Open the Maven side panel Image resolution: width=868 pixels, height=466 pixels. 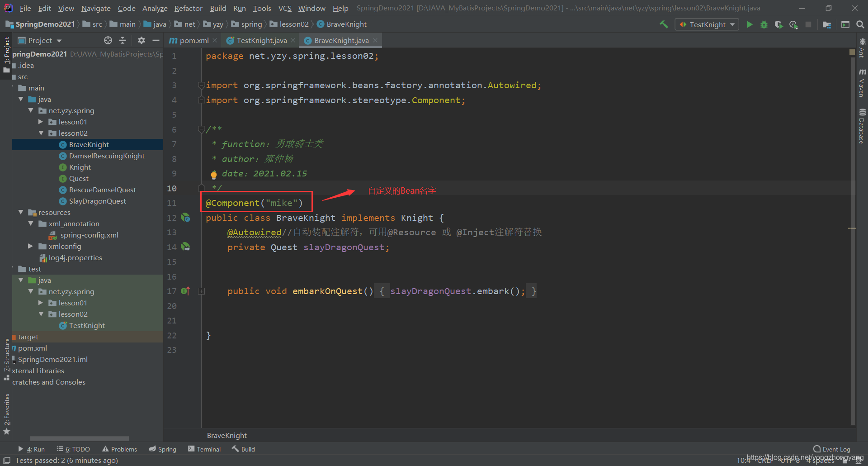tap(862, 83)
